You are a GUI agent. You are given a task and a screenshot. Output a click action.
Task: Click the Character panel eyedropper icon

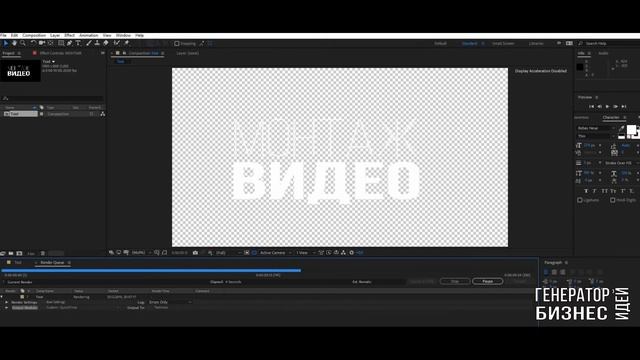[x=622, y=128]
